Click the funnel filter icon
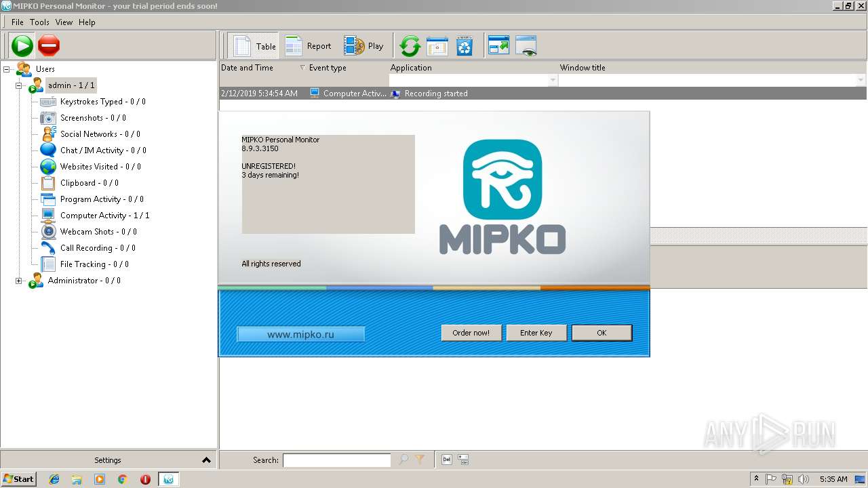Image resolution: width=868 pixels, height=488 pixels. (x=420, y=460)
